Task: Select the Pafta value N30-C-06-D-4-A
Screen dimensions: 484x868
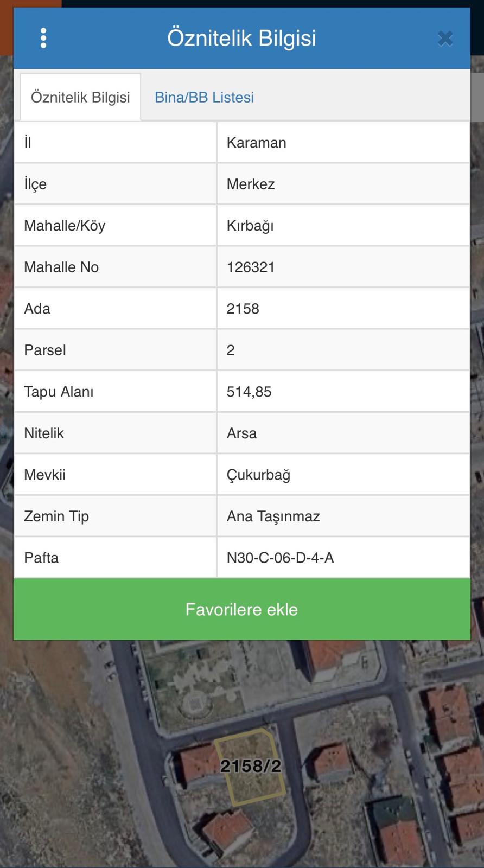Action: click(280, 558)
